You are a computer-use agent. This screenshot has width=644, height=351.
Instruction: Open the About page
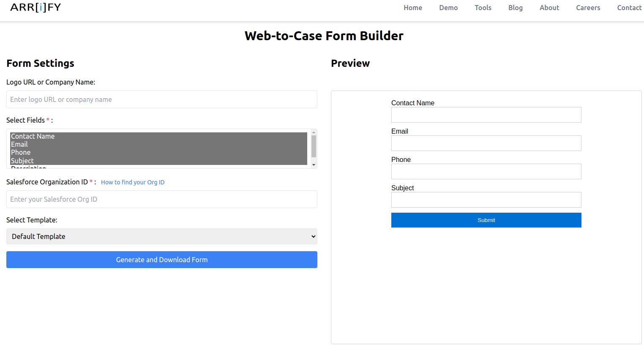click(x=549, y=8)
